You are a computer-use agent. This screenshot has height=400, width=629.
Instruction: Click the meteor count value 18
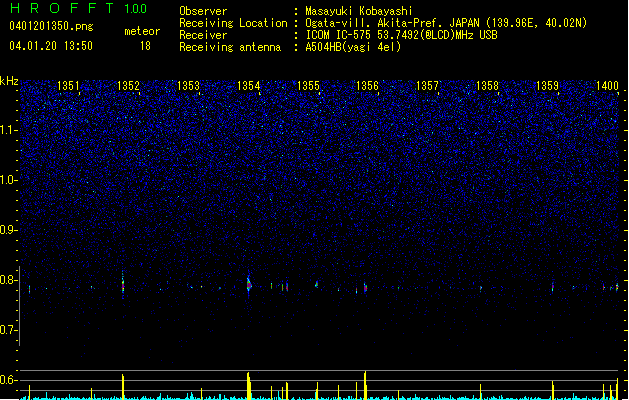click(x=145, y=46)
